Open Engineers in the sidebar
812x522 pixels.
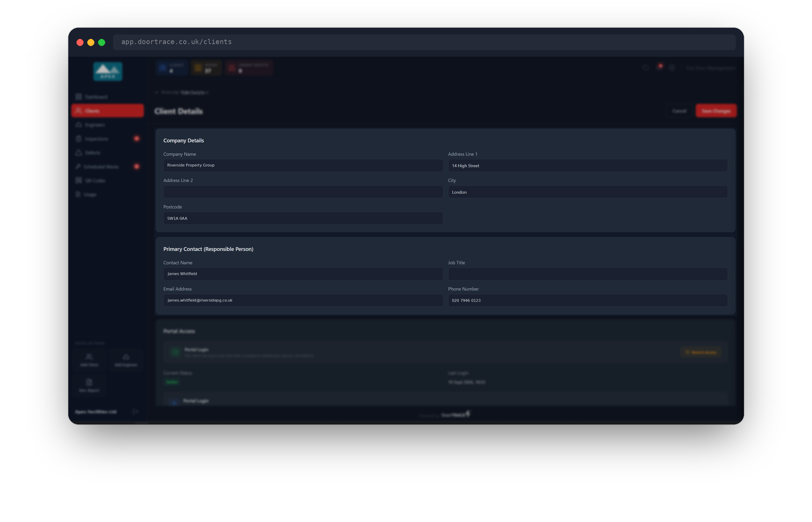(x=107, y=125)
